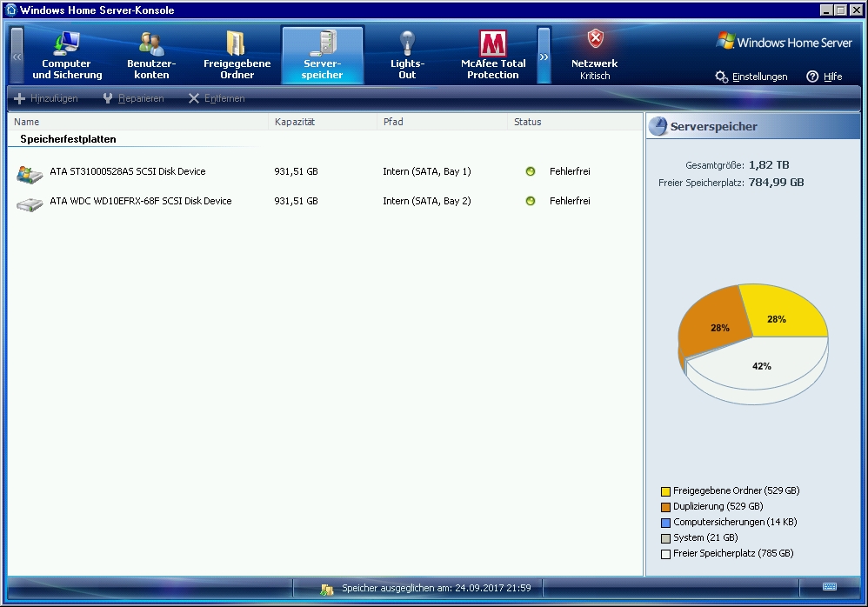868x607 pixels.
Task: Click the yellow Freigegebene Ordner legend swatch
Action: [665, 491]
